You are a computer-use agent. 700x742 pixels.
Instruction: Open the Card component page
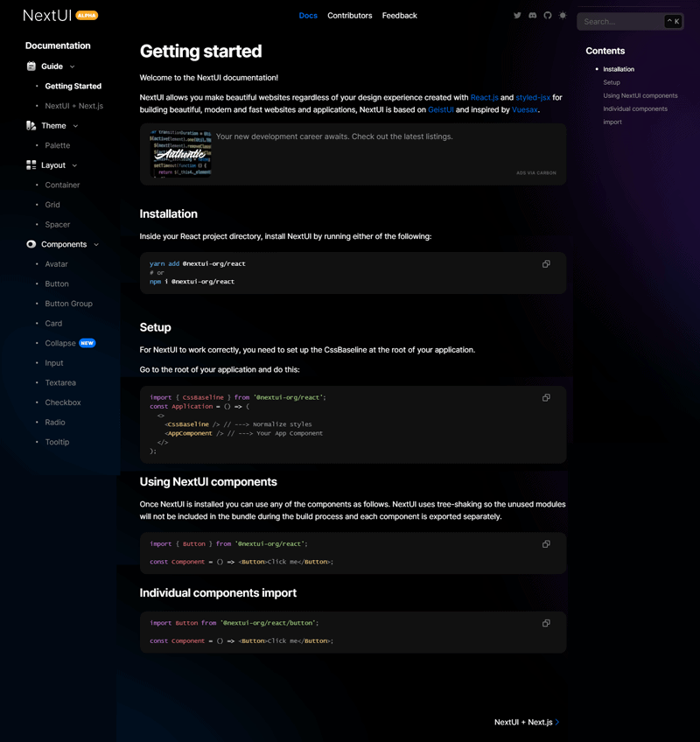53,324
